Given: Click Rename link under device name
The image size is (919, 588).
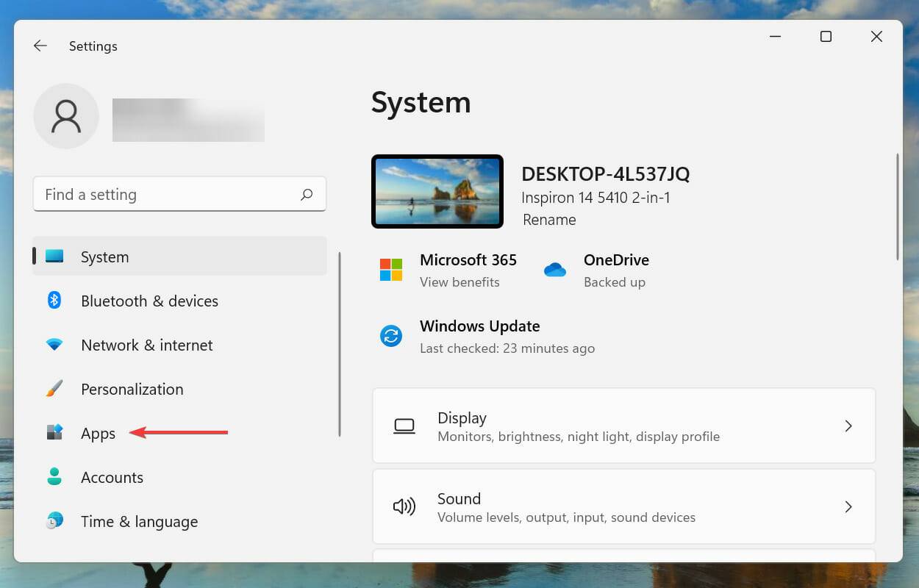Looking at the screenshot, I should point(549,220).
